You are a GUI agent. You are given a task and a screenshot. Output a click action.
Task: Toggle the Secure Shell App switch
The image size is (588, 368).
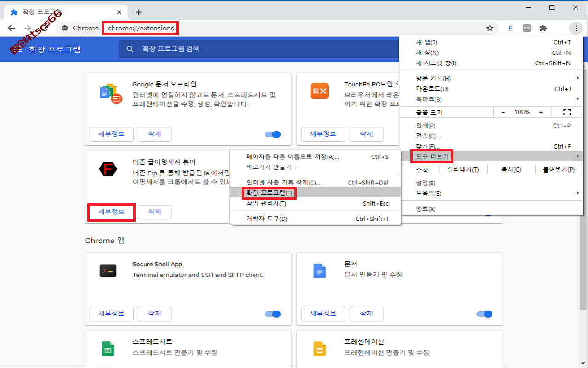point(273,314)
